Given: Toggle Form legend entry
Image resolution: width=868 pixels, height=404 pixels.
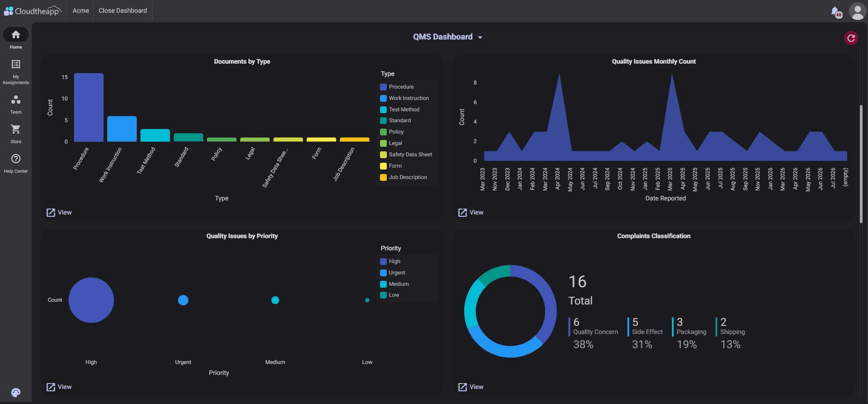Looking at the screenshot, I should tap(391, 166).
